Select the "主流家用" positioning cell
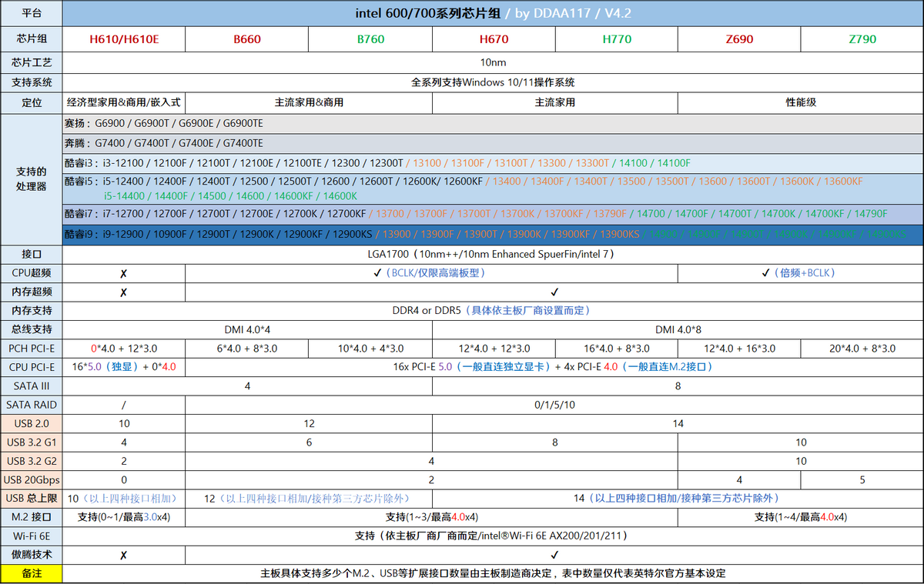This screenshot has width=924, height=584. click(555, 102)
